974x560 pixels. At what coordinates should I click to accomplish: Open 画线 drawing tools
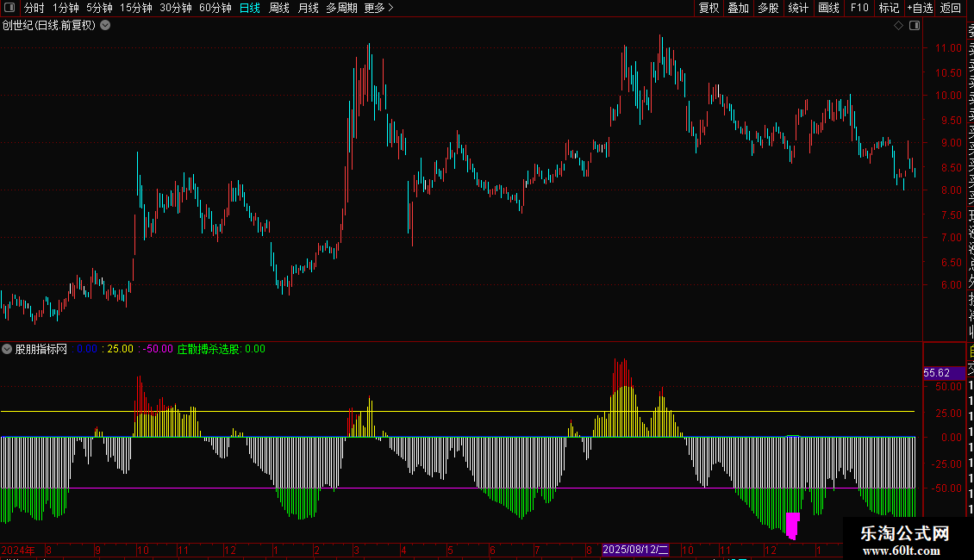click(828, 8)
